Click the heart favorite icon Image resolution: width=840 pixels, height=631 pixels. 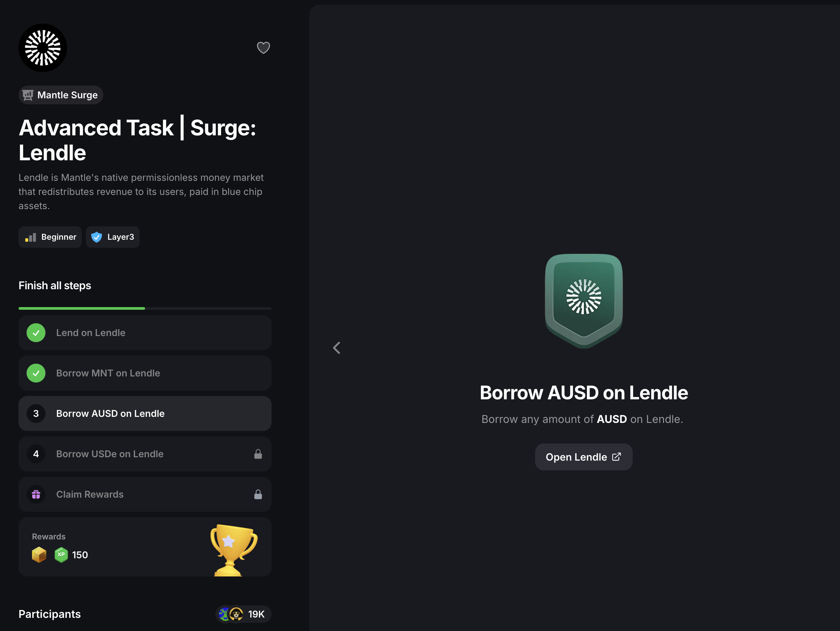(263, 47)
